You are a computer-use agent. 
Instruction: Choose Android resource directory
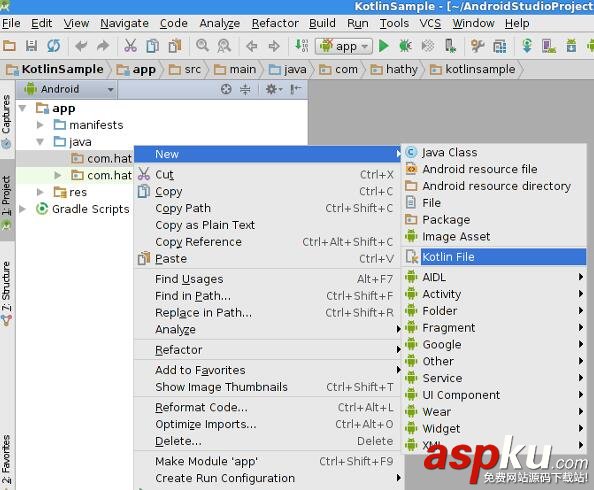495,186
